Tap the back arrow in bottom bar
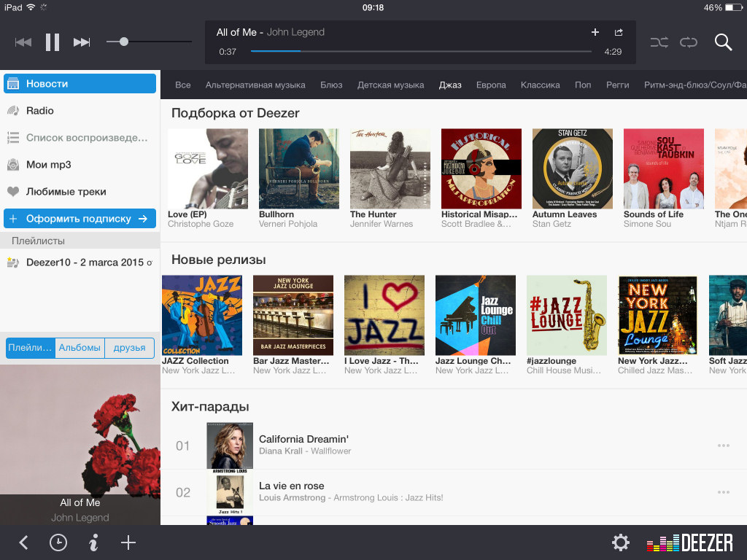Screen dimensions: 747x560 pos(23,542)
